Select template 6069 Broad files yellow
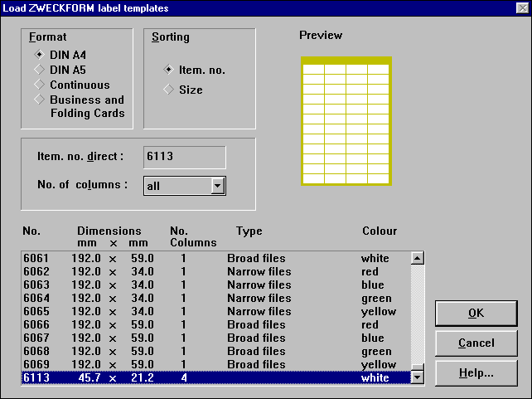 (215, 364)
